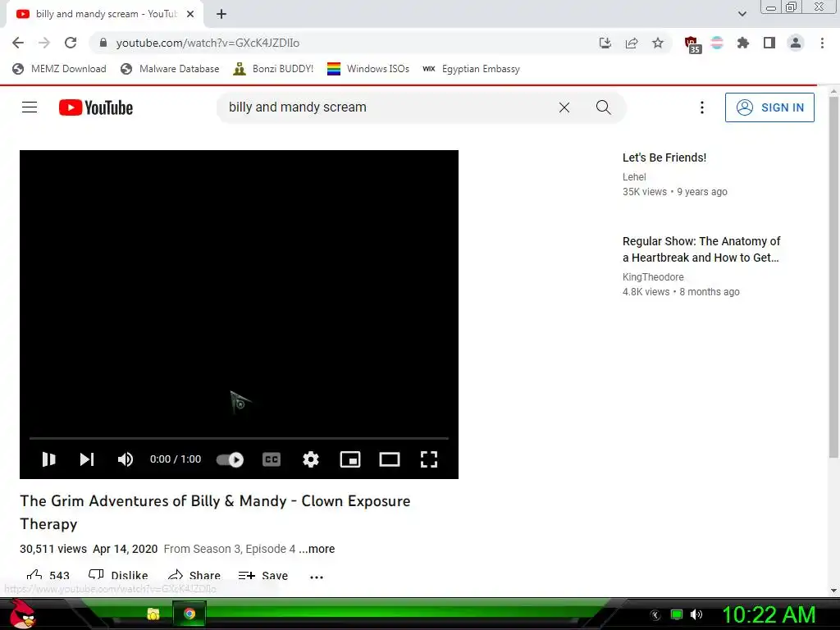This screenshot has height=630, width=840.
Task: Expand description with ...more
Action: click(317, 549)
